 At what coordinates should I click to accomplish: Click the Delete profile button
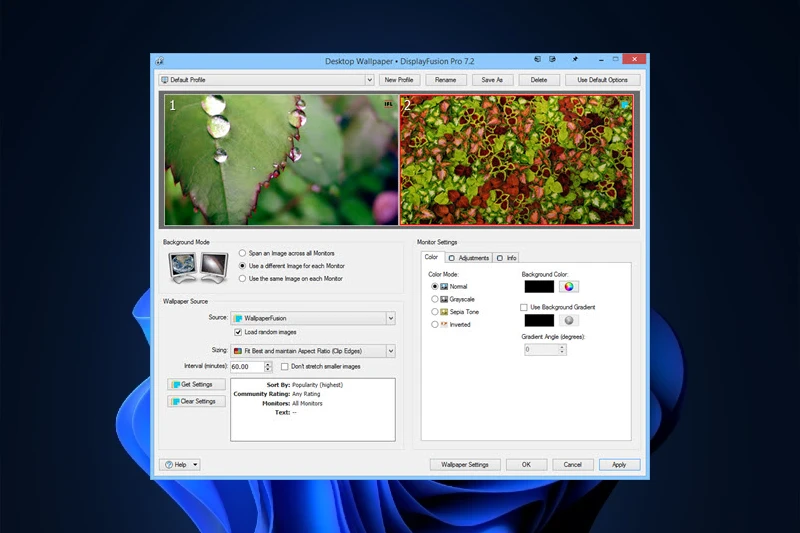tap(539, 80)
